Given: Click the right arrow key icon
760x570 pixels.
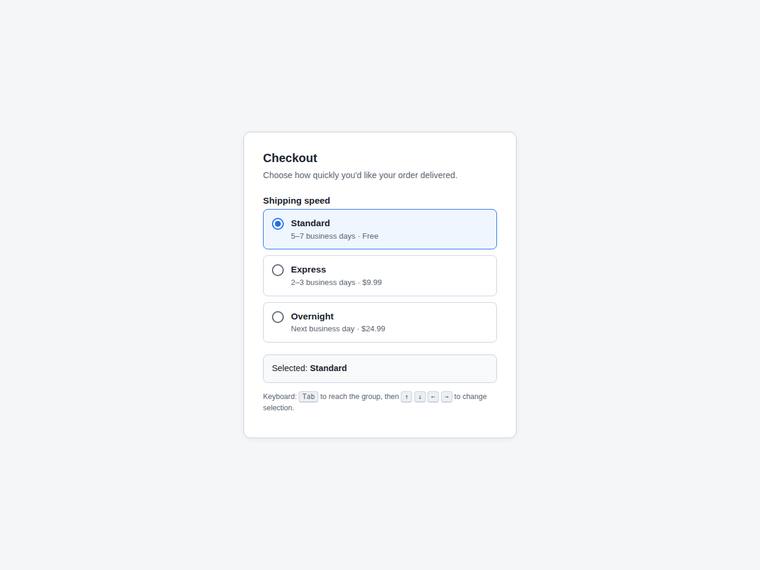Looking at the screenshot, I should point(446,396).
